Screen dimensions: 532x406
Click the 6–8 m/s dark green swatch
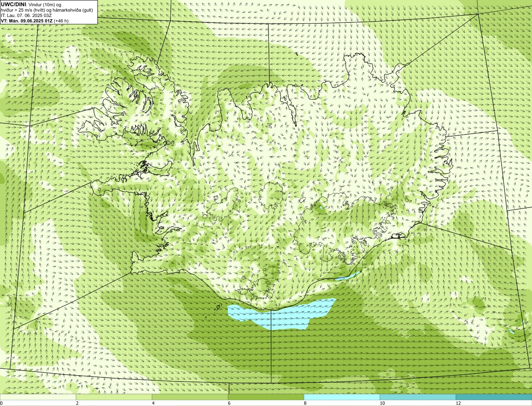(266, 397)
